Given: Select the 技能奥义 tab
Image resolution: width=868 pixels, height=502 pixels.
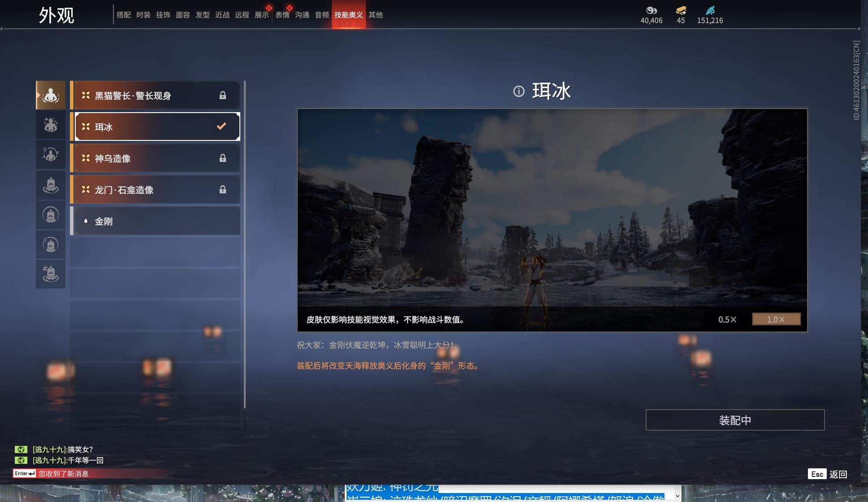Looking at the screenshot, I should [x=349, y=15].
